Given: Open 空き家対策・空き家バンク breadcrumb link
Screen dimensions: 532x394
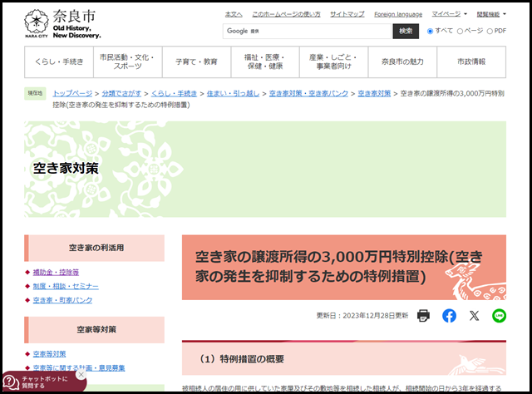Looking at the screenshot, I should pos(308,93).
